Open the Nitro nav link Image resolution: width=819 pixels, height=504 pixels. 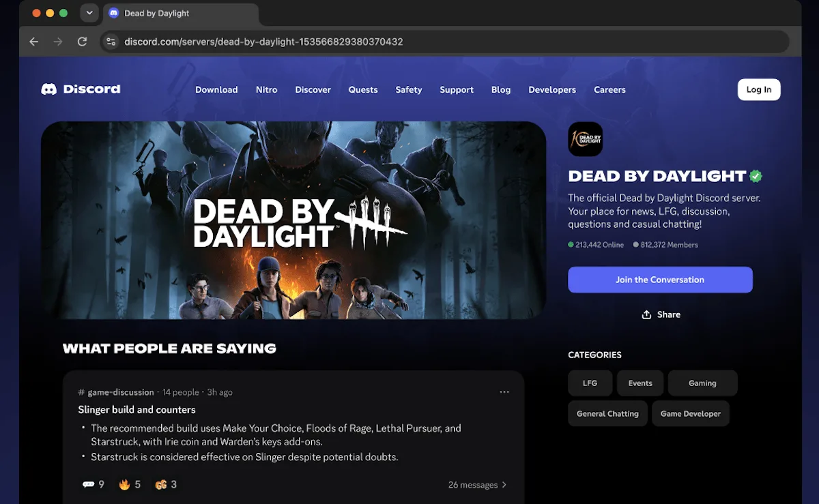tap(267, 89)
